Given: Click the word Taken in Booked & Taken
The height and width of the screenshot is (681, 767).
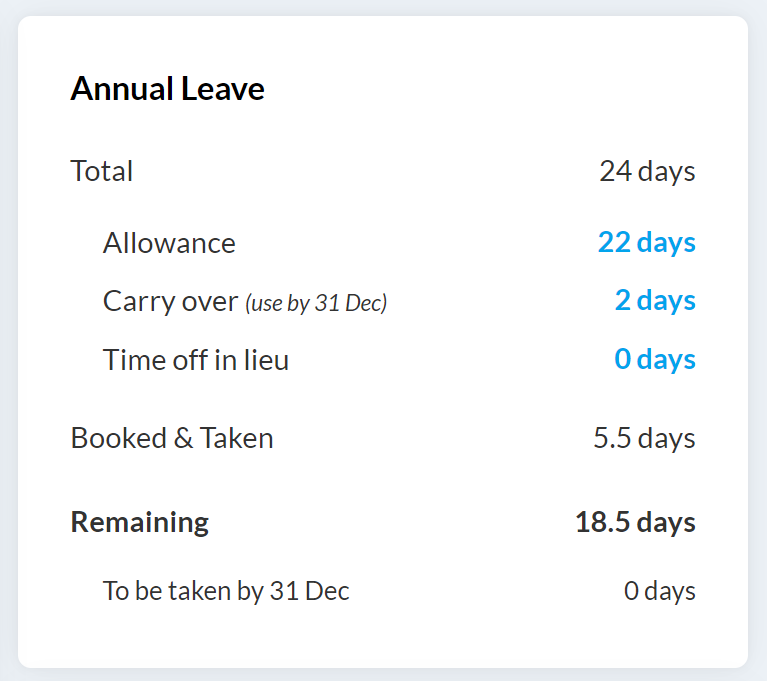Looking at the screenshot, I should (237, 438).
